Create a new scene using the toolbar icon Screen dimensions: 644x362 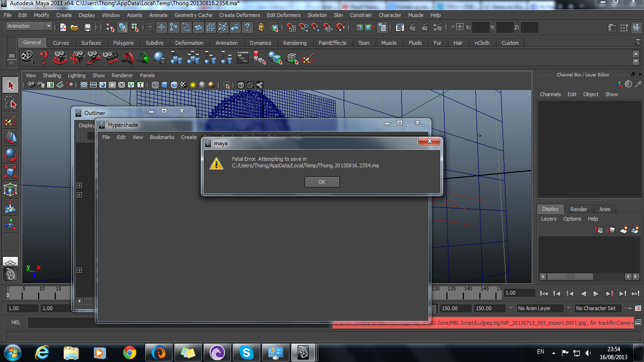[x=63, y=27]
